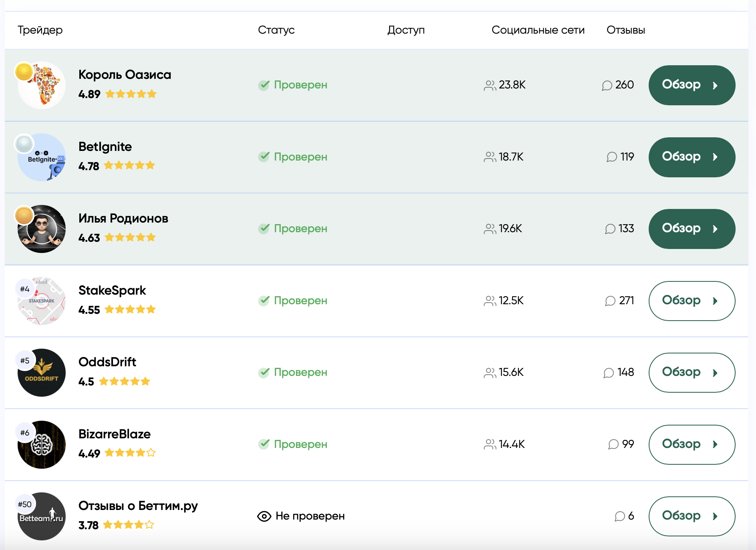Open the Обзор button for OddsDrift

click(692, 372)
